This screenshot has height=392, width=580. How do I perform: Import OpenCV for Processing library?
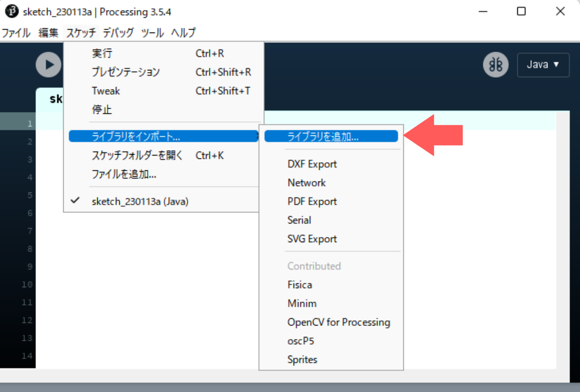pyautogui.click(x=331, y=322)
